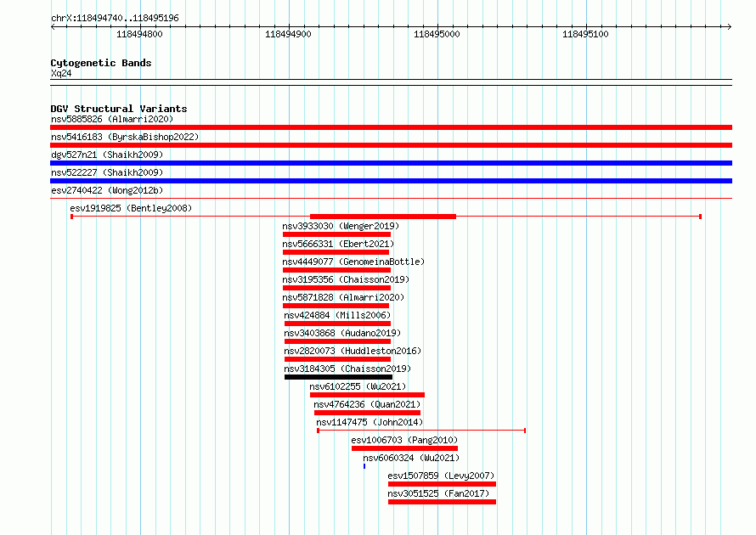
Task: Select the red bar under nsv424884
Action: point(337,324)
